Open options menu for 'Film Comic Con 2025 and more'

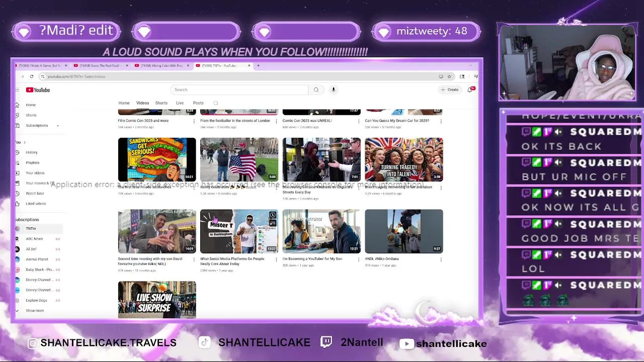[x=194, y=121]
